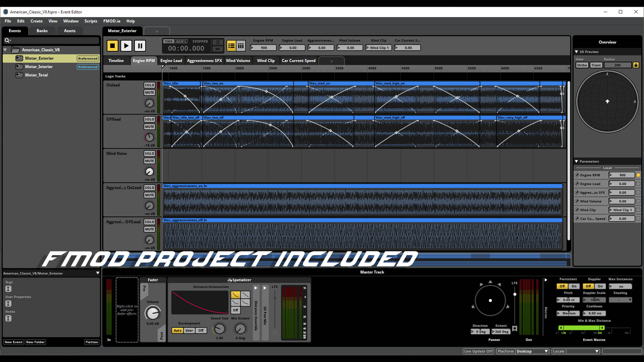Solo the Onload track
Viewport: 644px width, 362px height.
tap(149, 85)
